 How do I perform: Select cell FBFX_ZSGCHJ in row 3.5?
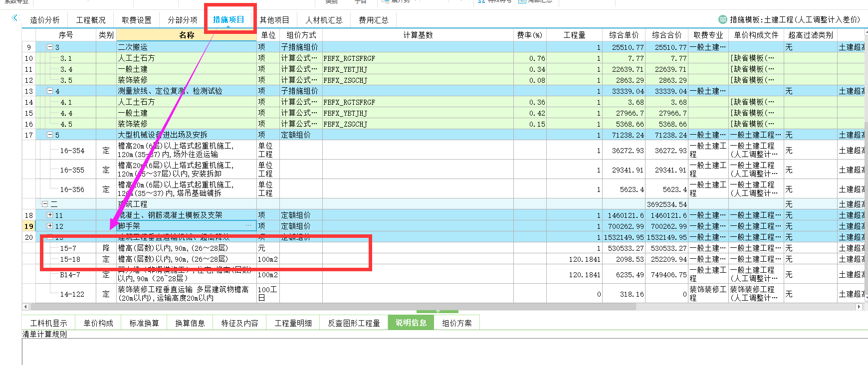[418, 80]
